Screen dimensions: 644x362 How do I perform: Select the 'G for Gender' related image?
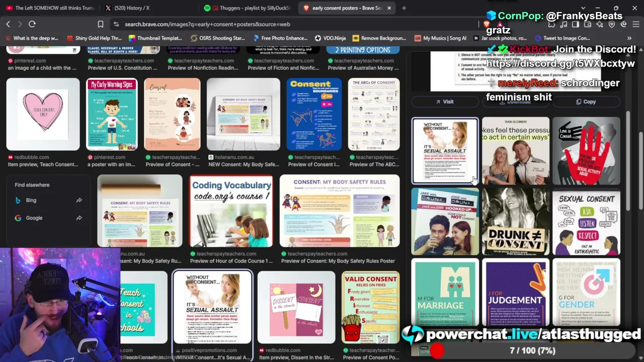pyautogui.click(x=586, y=292)
